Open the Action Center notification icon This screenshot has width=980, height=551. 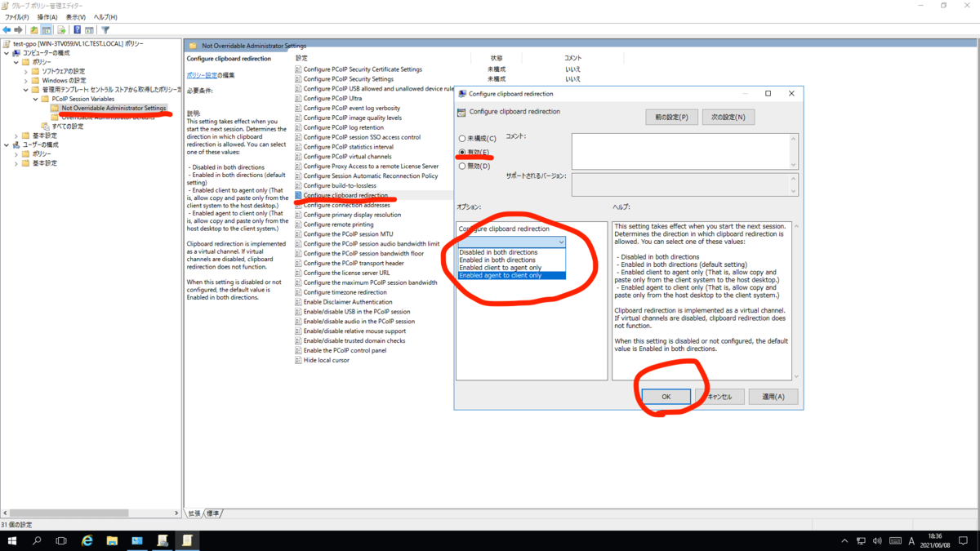[x=965, y=541]
